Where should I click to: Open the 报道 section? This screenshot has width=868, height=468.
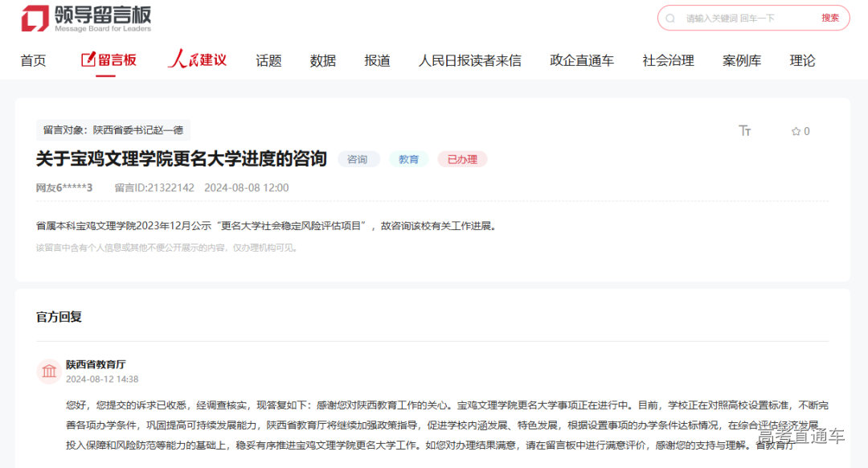(377, 60)
